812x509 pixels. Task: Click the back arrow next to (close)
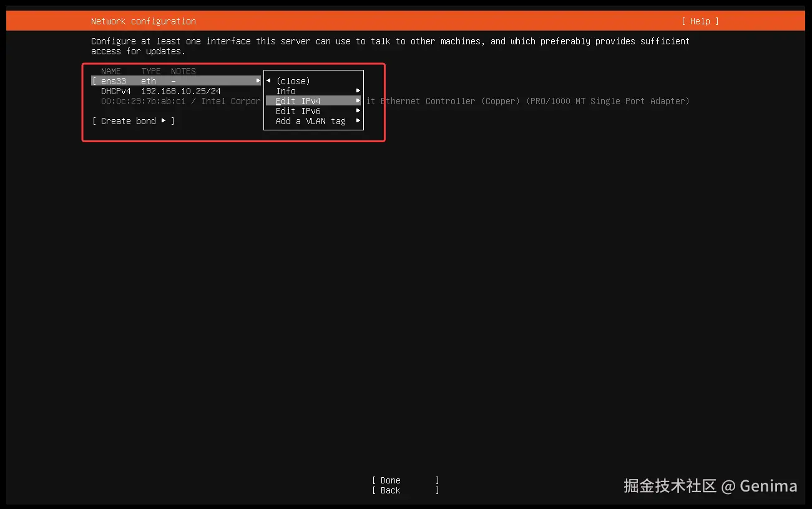[x=268, y=81]
